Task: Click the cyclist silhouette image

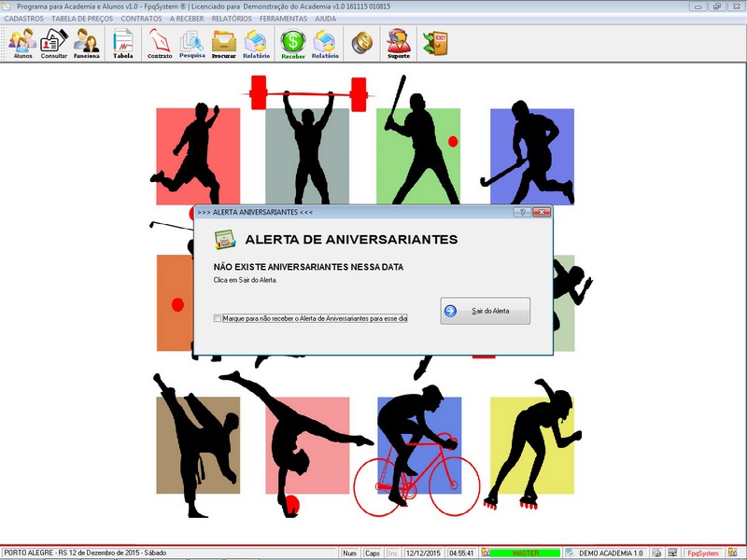Action: [x=416, y=451]
